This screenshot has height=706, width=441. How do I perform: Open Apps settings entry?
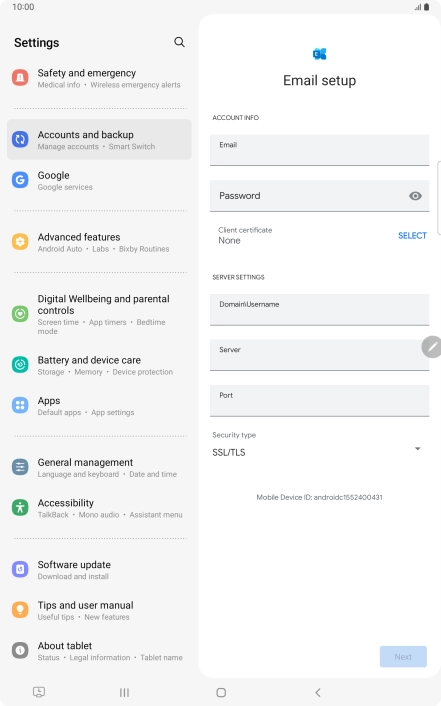click(x=99, y=406)
